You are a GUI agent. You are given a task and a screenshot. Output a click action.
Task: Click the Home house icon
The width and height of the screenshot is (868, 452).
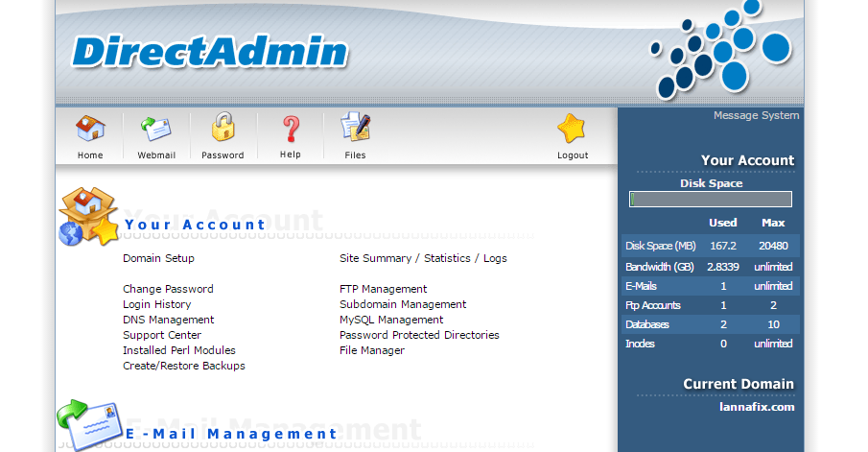click(x=90, y=129)
